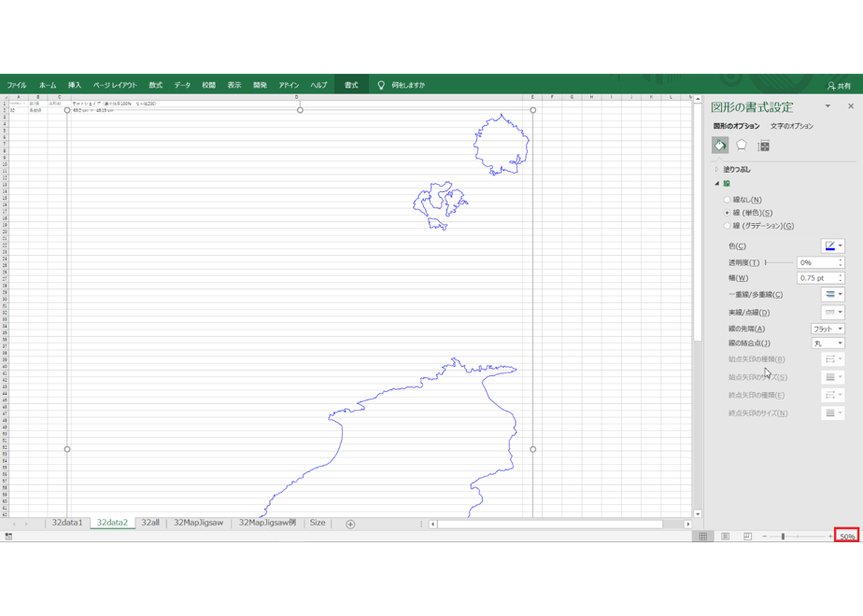Click the zoom in plus icon

[x=830, y=537]
